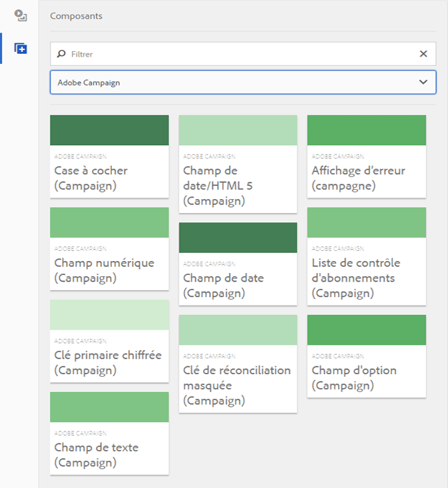Select the Case à cocher (Campaign) card

click(109, 156)
